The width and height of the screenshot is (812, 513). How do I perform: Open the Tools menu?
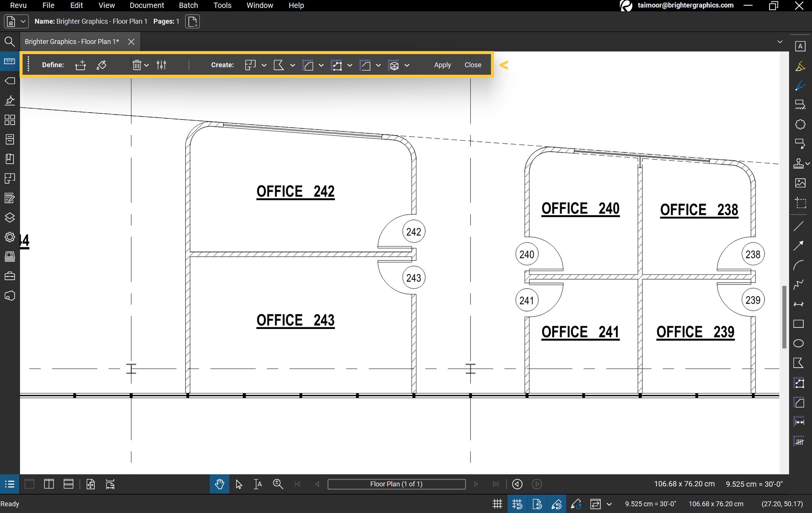[x=222, y=5]
